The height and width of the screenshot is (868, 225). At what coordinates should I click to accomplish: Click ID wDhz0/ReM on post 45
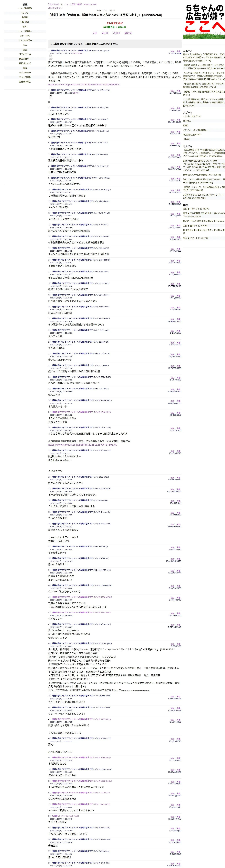(175, 699)
